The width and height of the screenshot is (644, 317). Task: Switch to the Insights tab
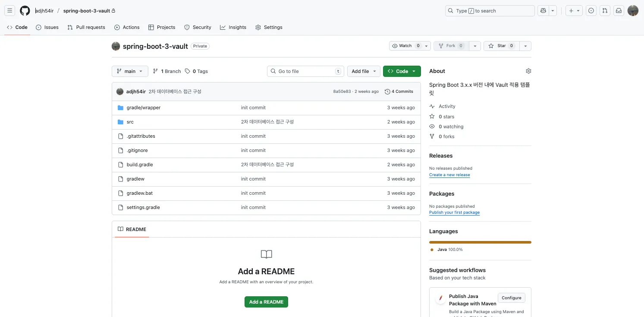pyautogui.click(x=233, y=27)
